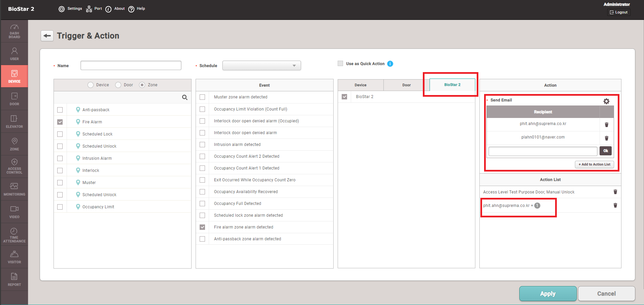Open the Monitoring sidebar section
This screenshot has height=305, width=644.
pos(14,189)
